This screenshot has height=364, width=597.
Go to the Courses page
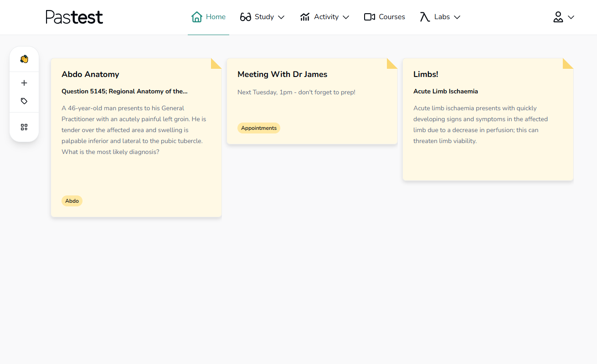coord(391,17)
